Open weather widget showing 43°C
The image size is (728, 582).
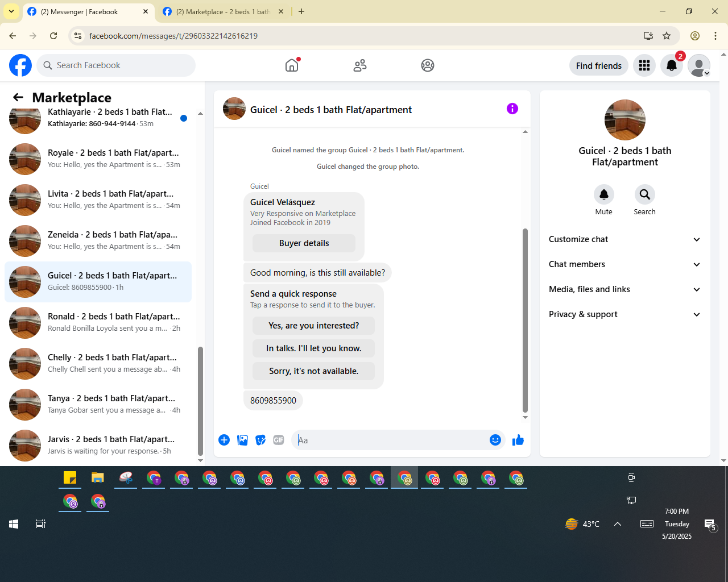tap(582, 524)
